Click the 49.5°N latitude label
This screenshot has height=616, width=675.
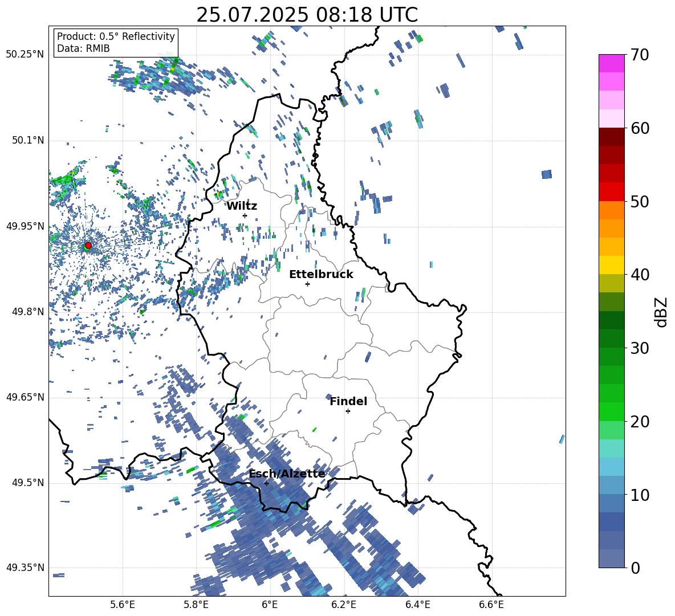tap(27, 483)
